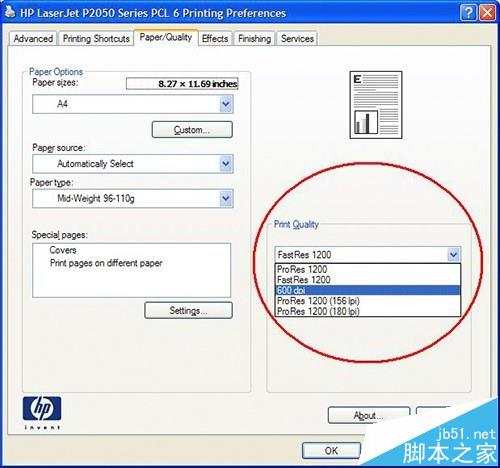Select the Paper/Quality tab
The image size is (500, 468).
pos(166,37)
